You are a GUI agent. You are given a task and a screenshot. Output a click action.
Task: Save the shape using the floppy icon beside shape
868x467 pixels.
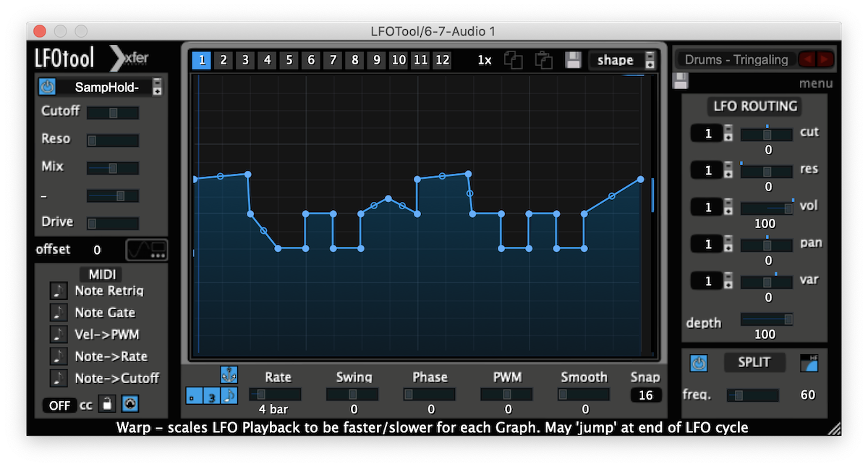(x=574, y=60)
